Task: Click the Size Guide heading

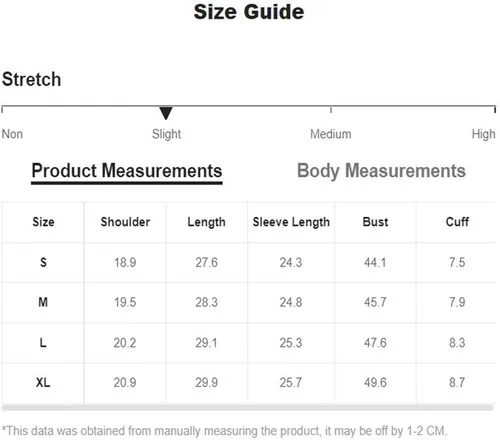Action: 249,12
